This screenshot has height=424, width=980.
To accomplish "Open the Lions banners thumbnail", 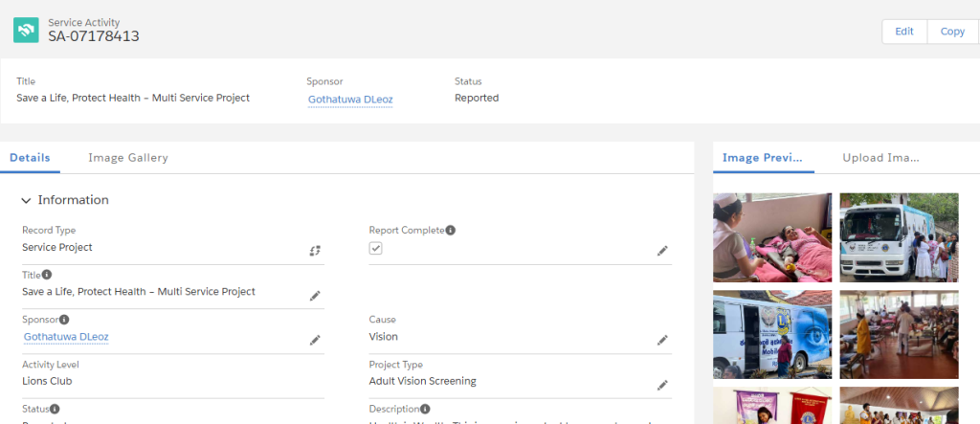I will pos(772,405).
